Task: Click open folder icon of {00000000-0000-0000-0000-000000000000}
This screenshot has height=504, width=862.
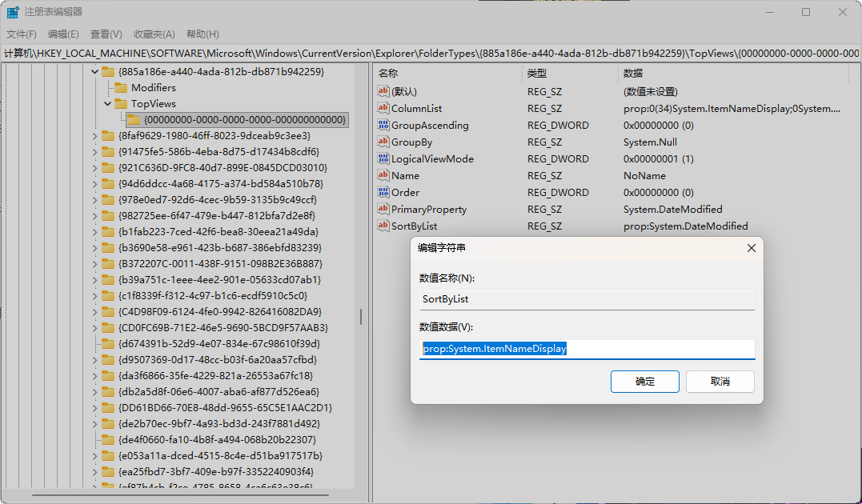Action: coord(134,119)
